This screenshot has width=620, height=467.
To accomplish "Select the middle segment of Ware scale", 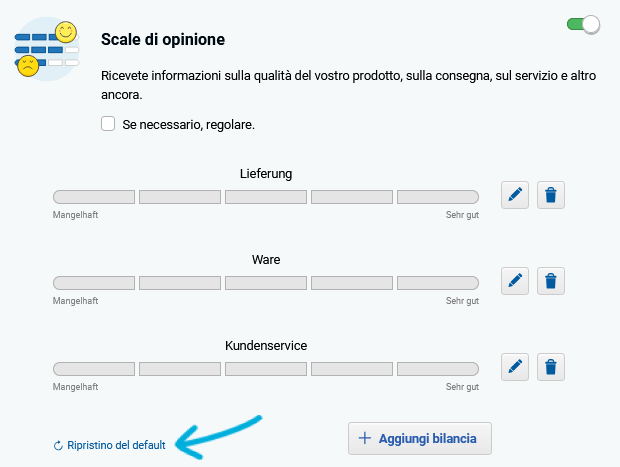I will [x=266, y=283].
